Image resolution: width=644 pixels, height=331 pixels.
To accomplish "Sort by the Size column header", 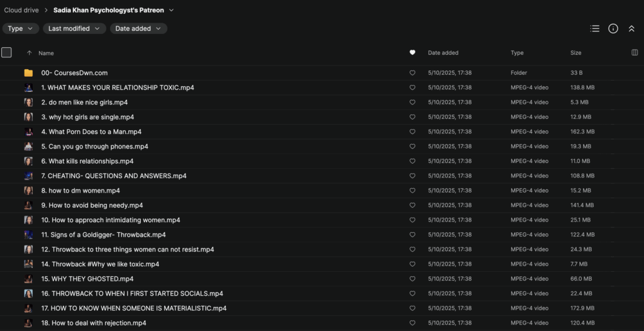I will pyautogui.click(x=575, y=53).
